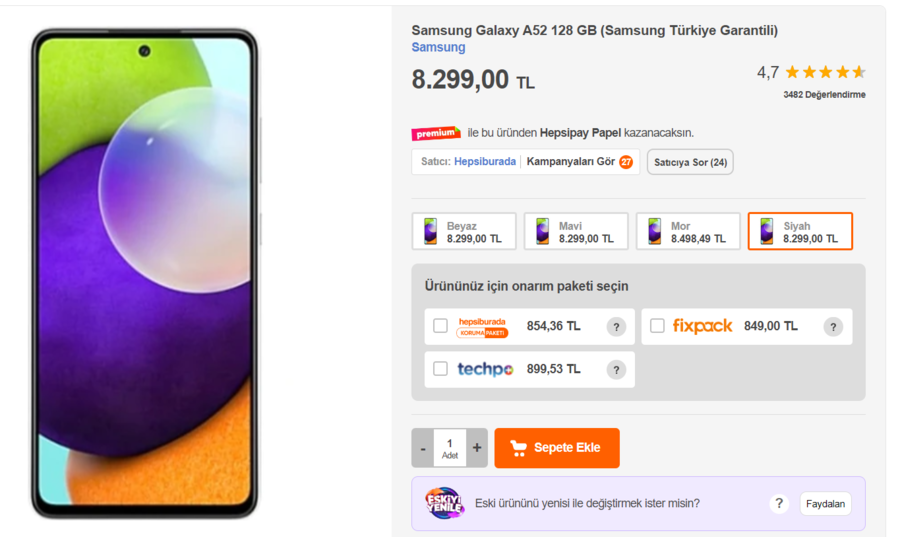This screenshot has height=537, width=900.
Task: Decrease quantity with the minus button
Action: (x=423, y=448)
